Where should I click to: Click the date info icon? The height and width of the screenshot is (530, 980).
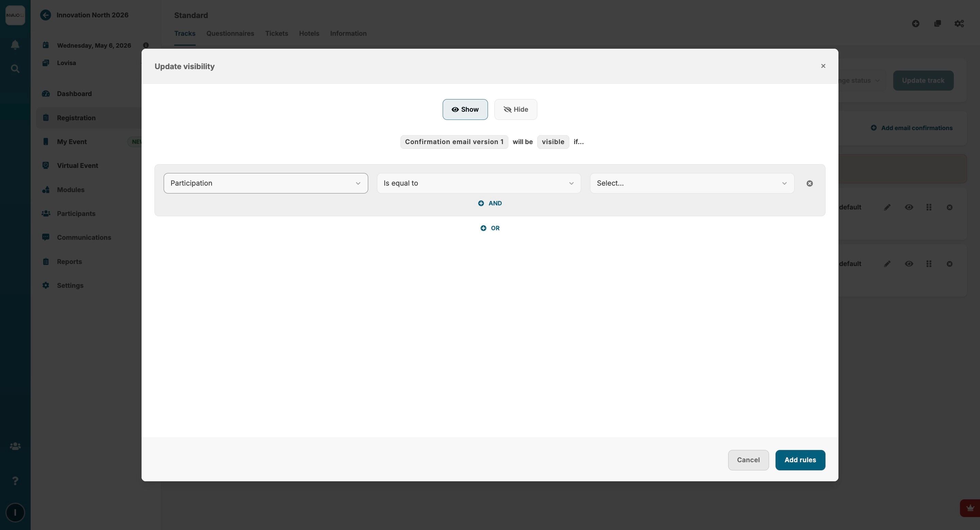point(146,45)
